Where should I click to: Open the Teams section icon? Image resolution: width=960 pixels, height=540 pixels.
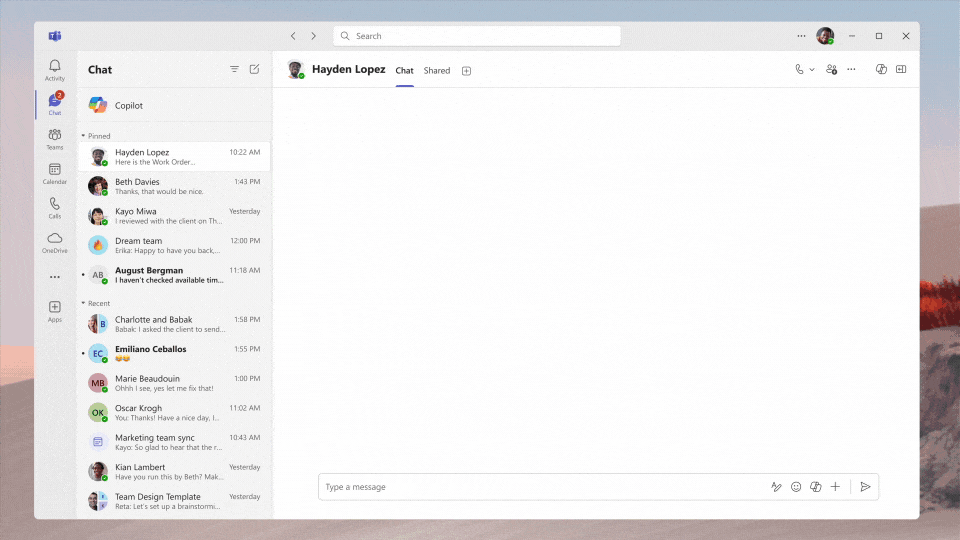(x=55, y=139)
